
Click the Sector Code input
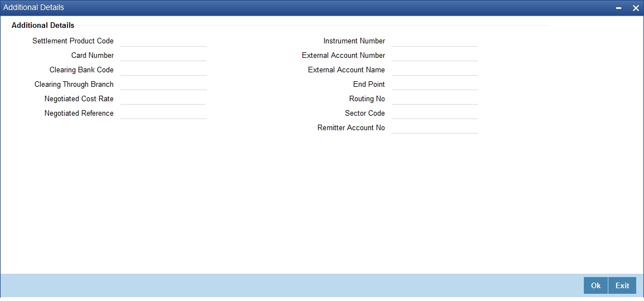click(x=435, y=113)
